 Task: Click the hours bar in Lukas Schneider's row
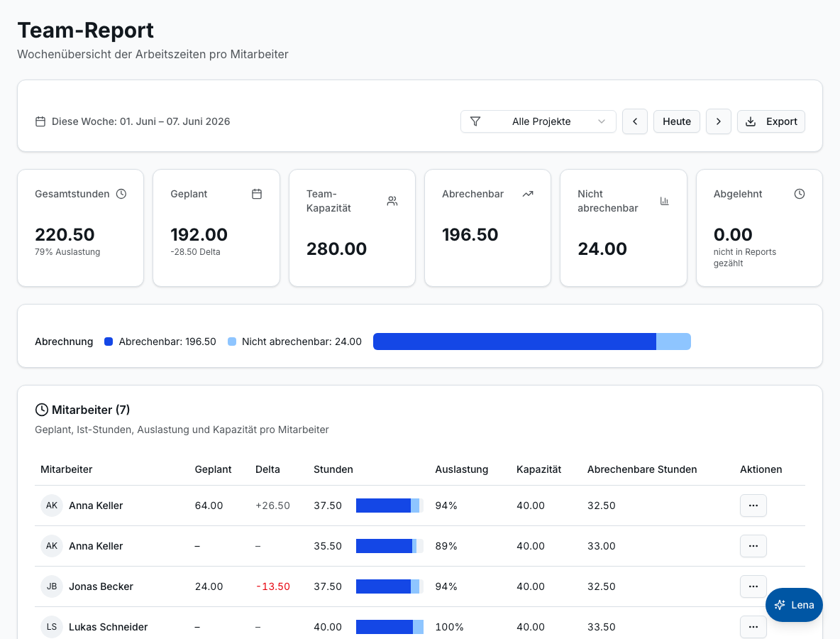point(389,627)
